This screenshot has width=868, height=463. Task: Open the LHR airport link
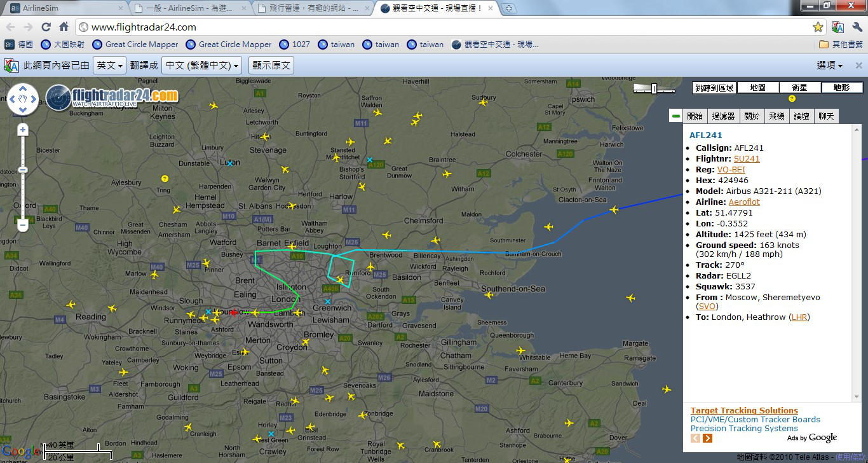(799, 317)
